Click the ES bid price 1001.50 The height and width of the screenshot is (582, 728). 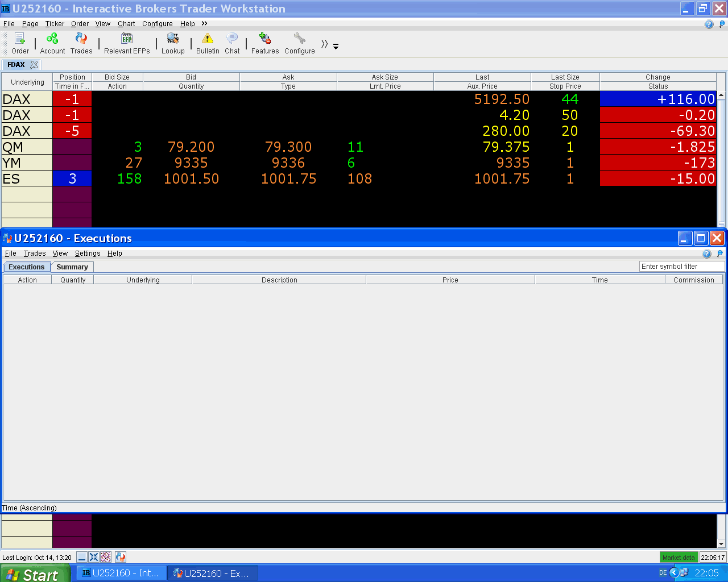tap(191, 178)
